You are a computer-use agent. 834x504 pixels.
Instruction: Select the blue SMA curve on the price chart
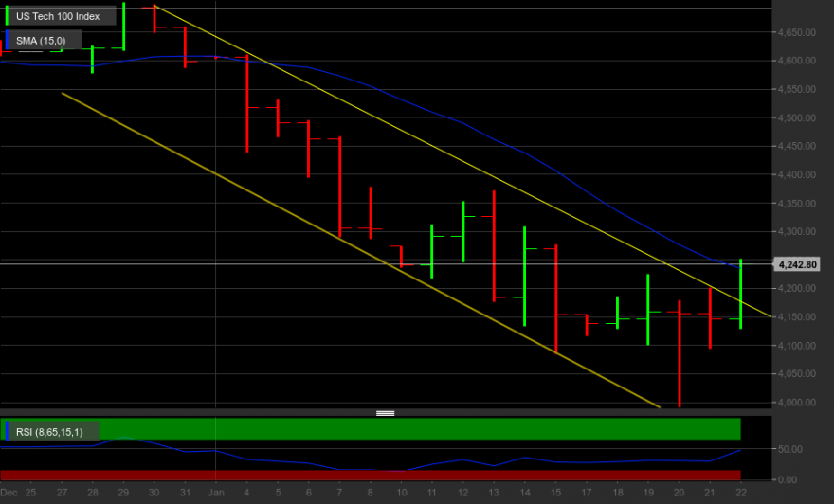(372, 86)
